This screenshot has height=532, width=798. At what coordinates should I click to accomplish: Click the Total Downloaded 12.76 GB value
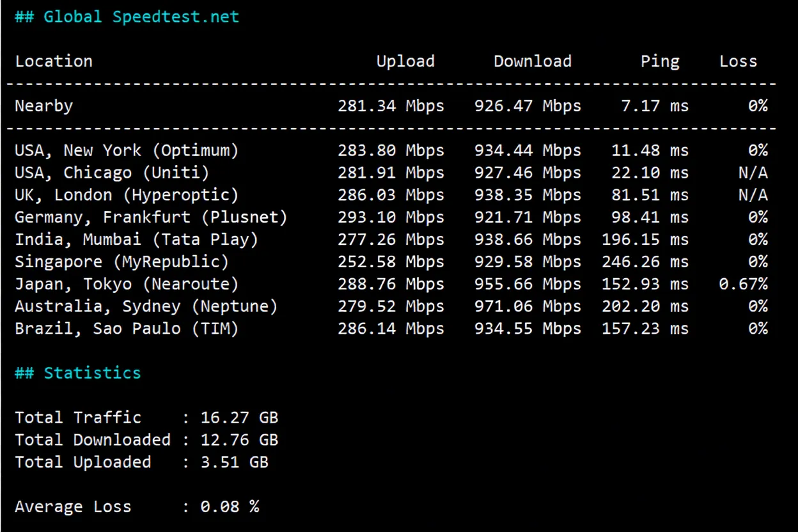(240, 440)
